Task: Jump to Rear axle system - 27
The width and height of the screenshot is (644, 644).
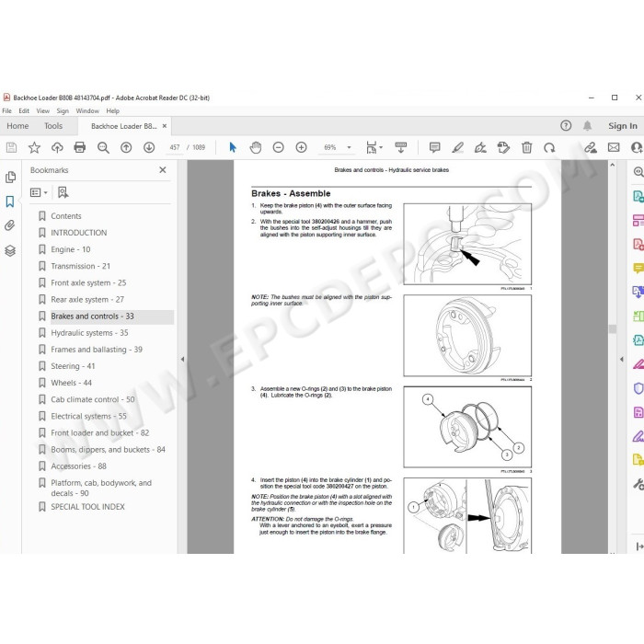Action: click(x=87, y=299)
